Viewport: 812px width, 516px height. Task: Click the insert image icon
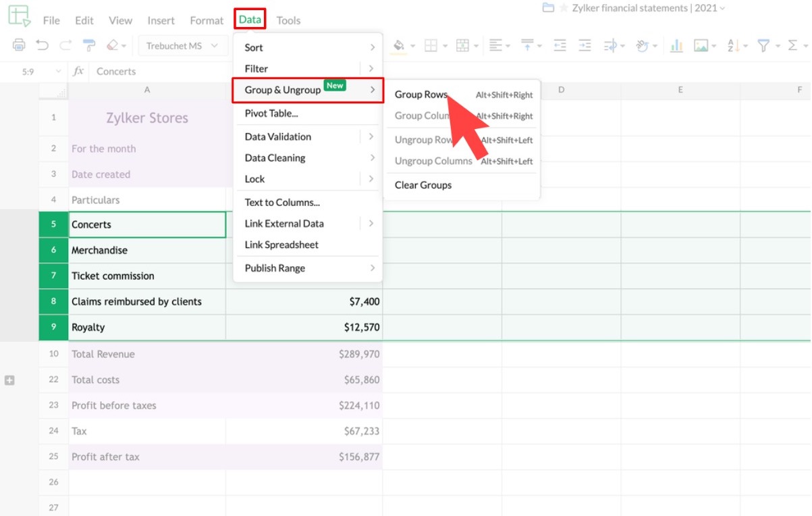(x=701, y=45)
